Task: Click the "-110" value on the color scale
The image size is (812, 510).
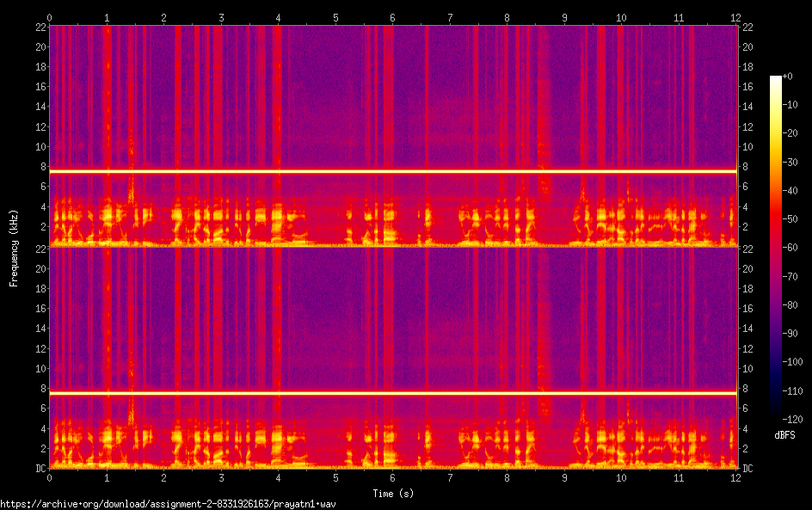Action: tap(793, 391)
